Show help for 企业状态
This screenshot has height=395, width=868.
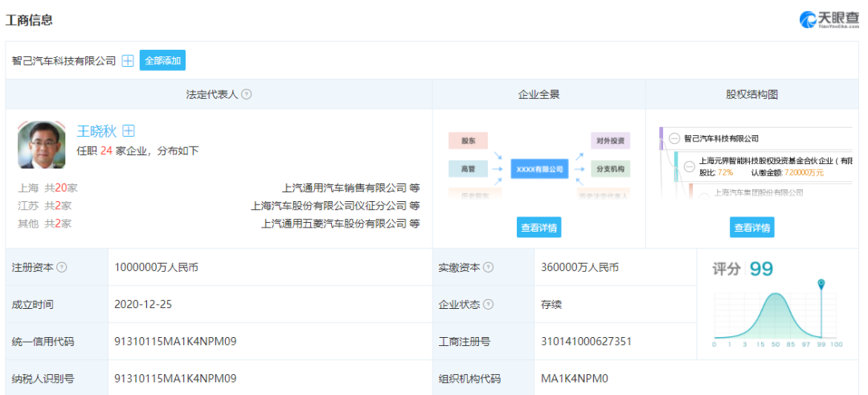coord(489,304)
